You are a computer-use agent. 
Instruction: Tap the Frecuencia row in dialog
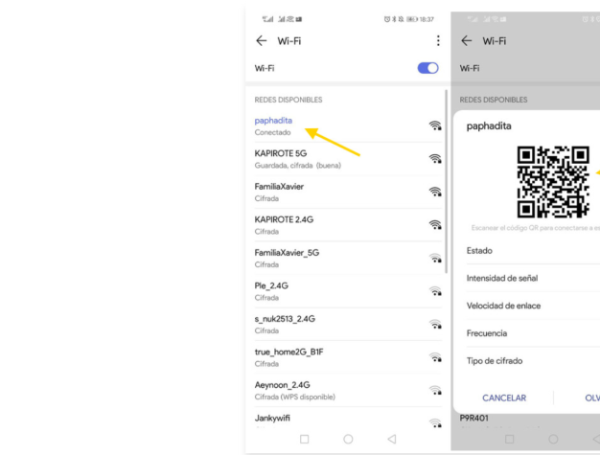point(533,333)
